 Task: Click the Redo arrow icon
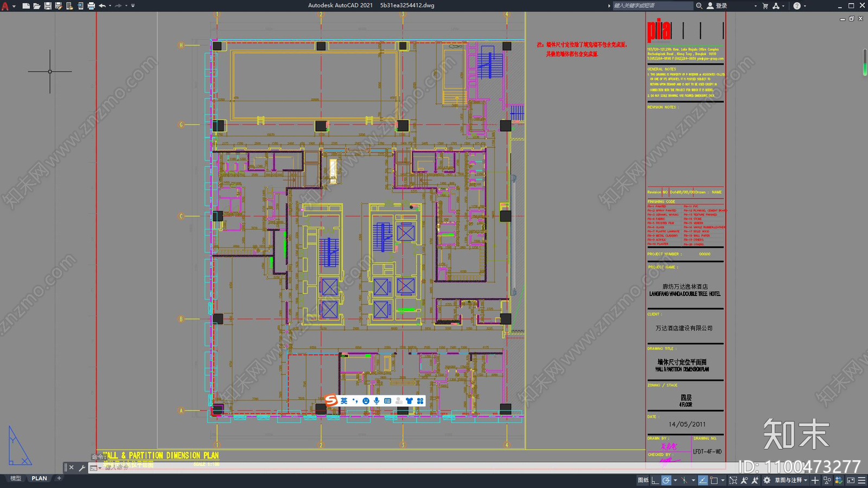pos(118,6)
